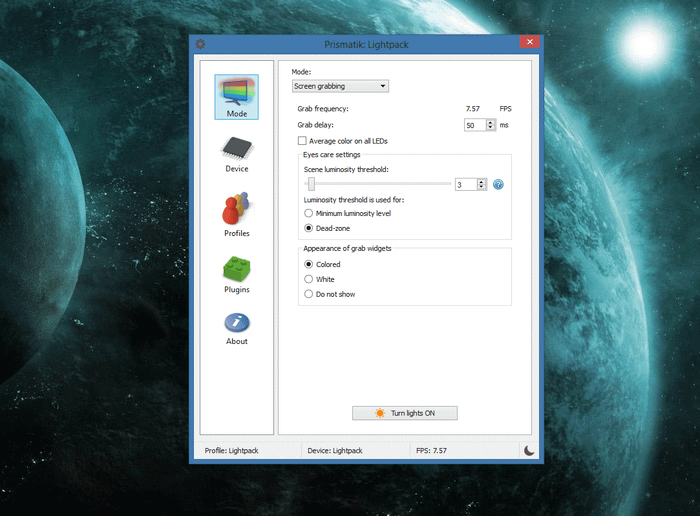Screen dimensions: 700x516
Task: Click FPS: 7.57 in status bar
Action: [x=431, y=450]
